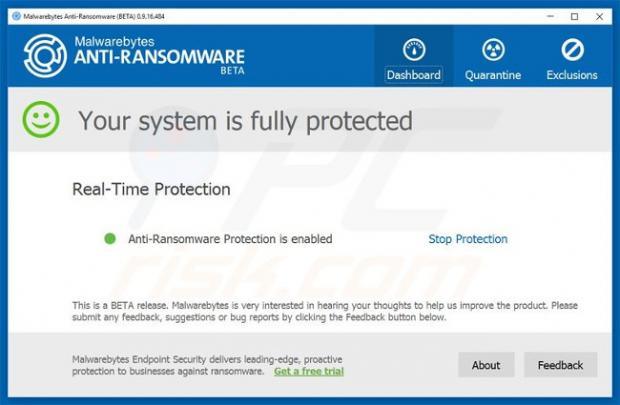Maximize the Anti-Ransomware window

(x=575, y=16)
